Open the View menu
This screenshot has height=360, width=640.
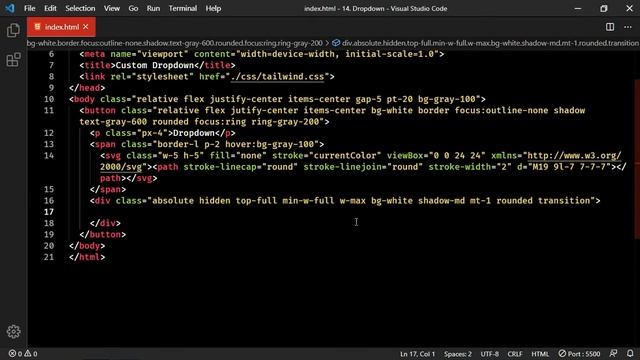(111, 8)
